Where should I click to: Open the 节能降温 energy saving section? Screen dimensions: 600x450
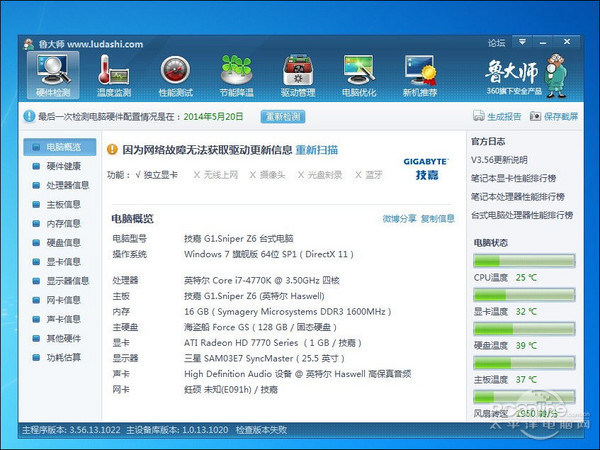click(x=236, y=76)
